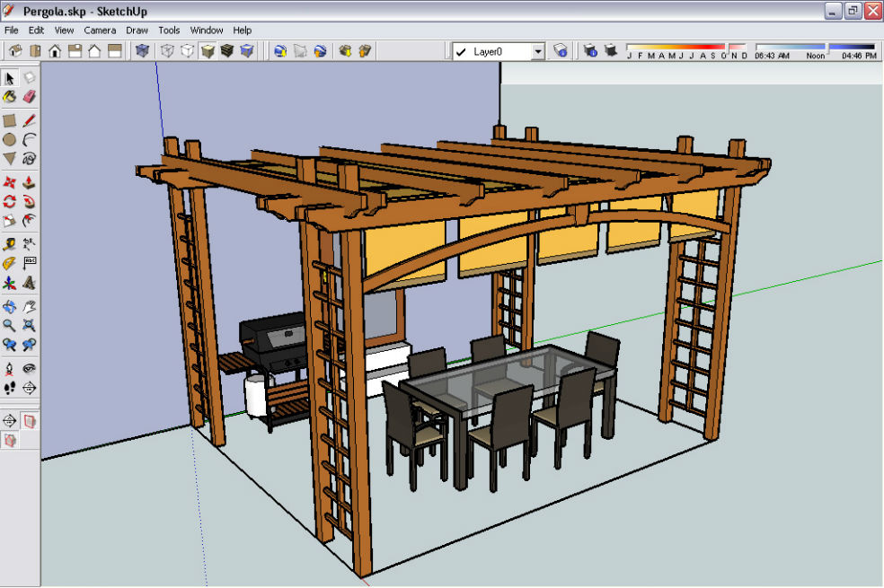The height and width of the screenshot is (588, 884).
Task: Activate the Tape Measure tool
Action: pos(10,244)
